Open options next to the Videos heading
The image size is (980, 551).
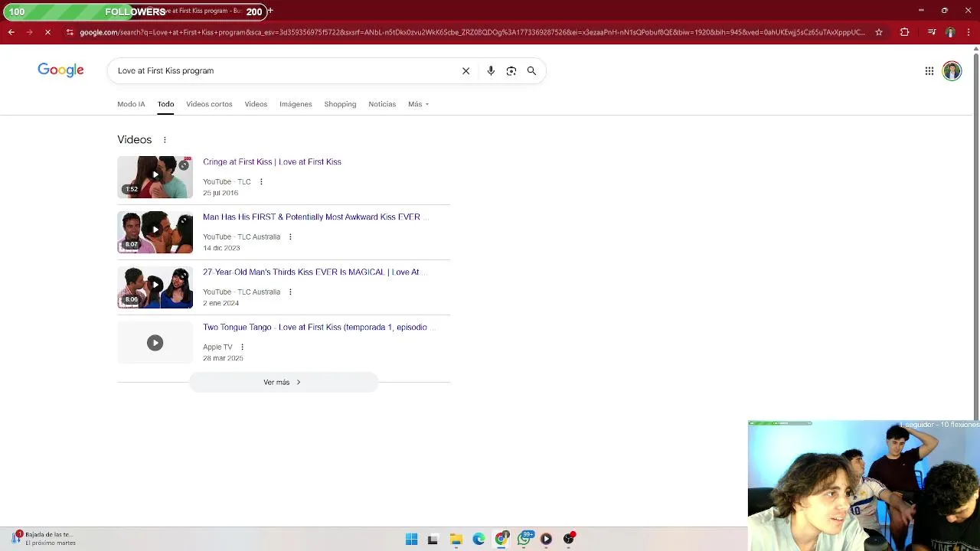click(165, 140)
